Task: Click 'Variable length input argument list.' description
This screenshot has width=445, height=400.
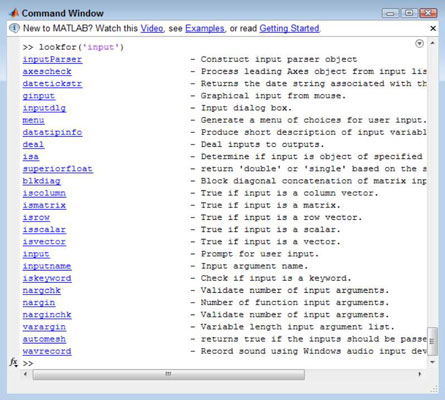Action: point(297,327)
